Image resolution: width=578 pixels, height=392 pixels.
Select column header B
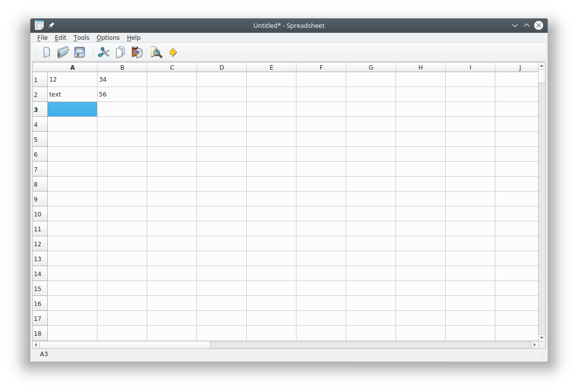click(x=122, y=68)
